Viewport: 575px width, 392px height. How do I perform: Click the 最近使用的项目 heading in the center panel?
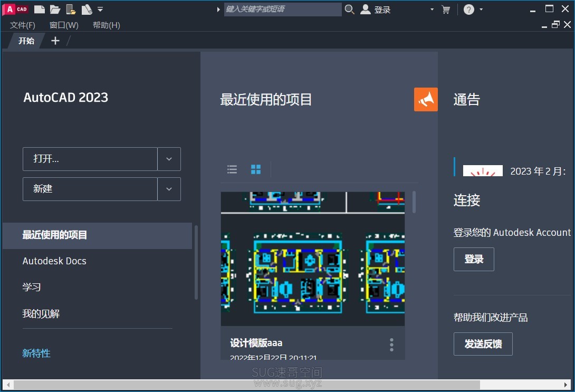266,99
